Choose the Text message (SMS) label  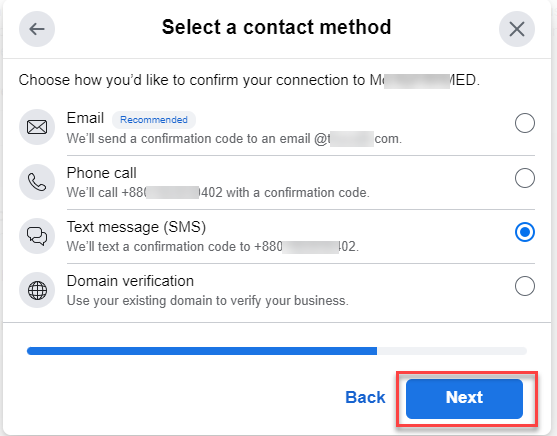pos(136,227)
